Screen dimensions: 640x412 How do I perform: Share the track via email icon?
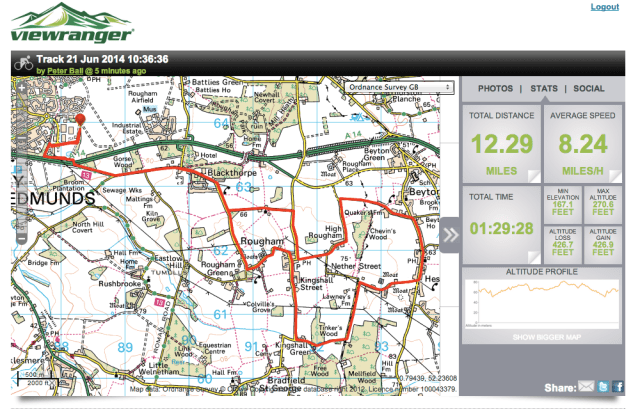point(586,386)
